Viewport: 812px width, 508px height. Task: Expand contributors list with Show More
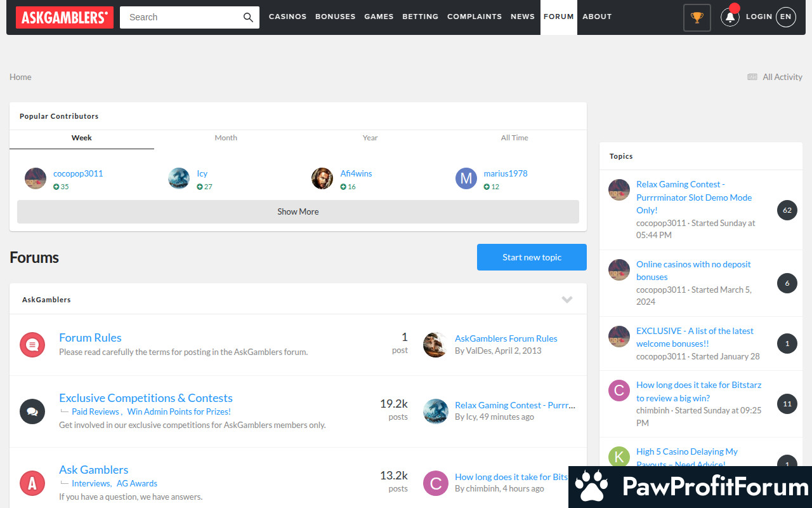pos(298,211)
